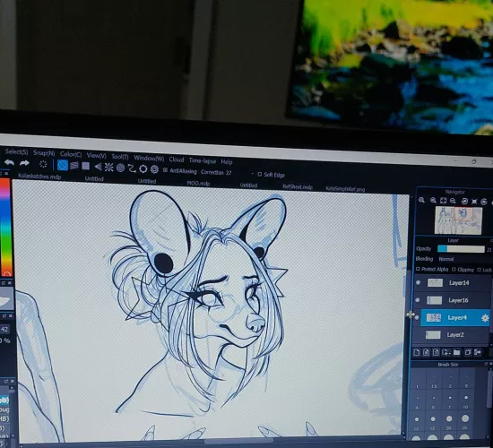
Task: Hide Layer16 via its visibility dot
Action: click(x=417, y=300)
